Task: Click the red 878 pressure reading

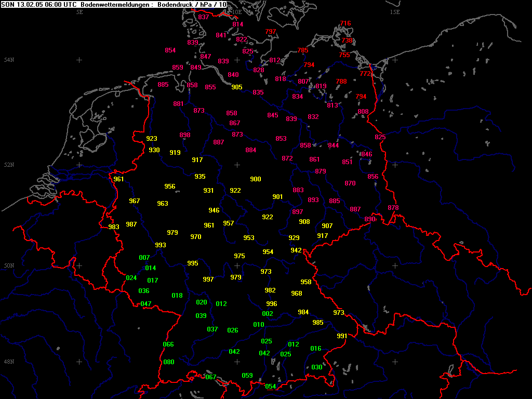Action: click(393, 208)
